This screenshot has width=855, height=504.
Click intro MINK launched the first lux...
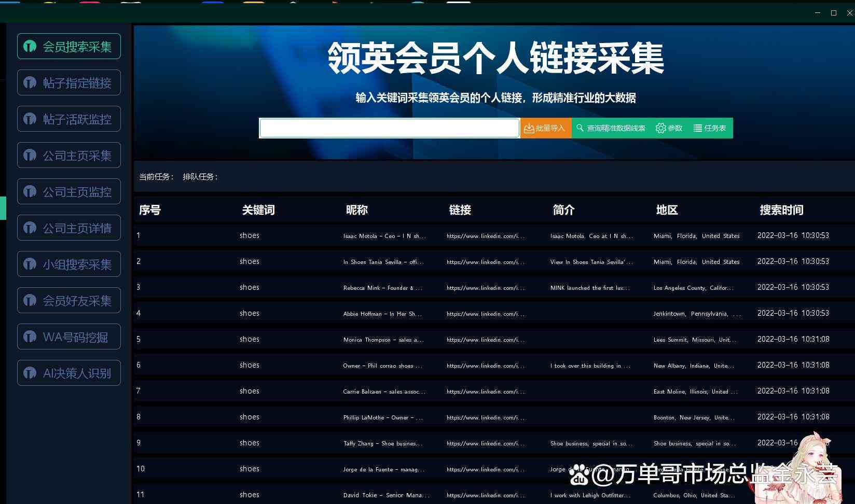[x=590, y=288]
